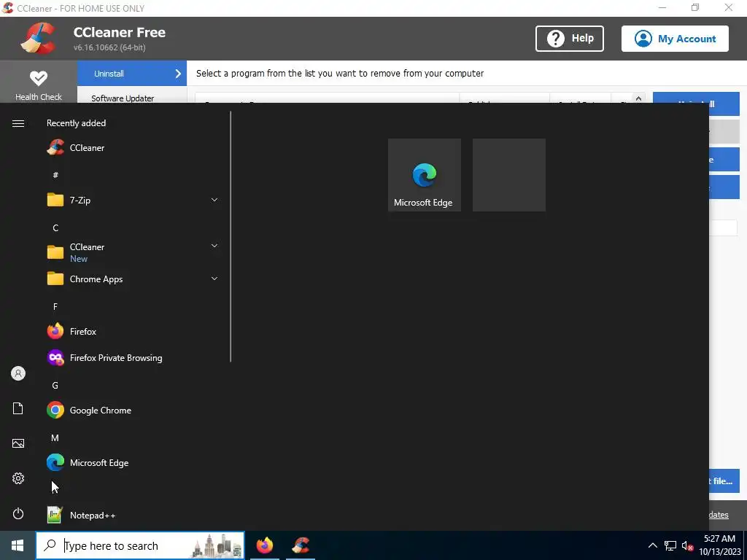
Task: Click the program list scroll-up arrow
Action: coord(638,98)
